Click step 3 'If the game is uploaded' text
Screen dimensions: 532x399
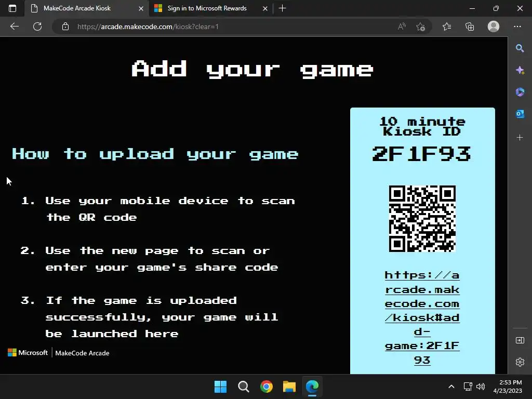click(162, 317)
